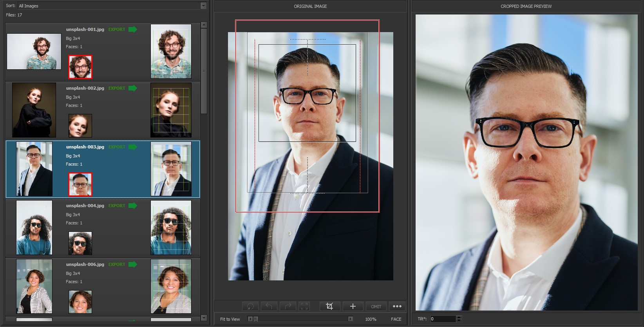Click the zoom slider right arrow
This screenshot has width=644, height=327.
point(350,319)
